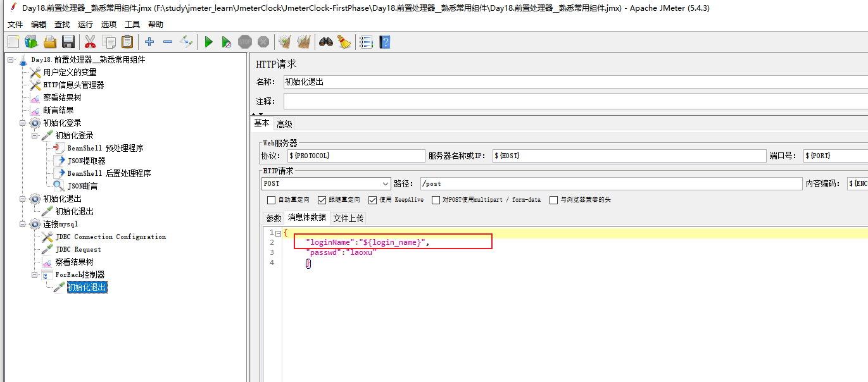Click the grey Stop icon
Image resolution: width=868 pixels, height=382 pixels.
(245, 42)
